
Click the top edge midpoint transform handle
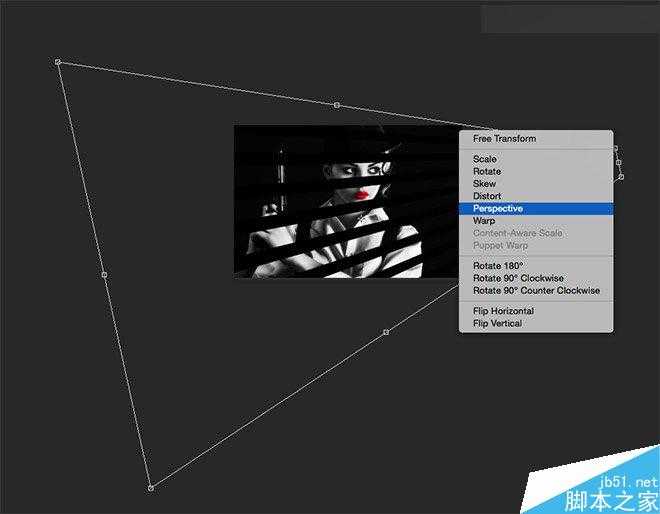tap(337, 104)
